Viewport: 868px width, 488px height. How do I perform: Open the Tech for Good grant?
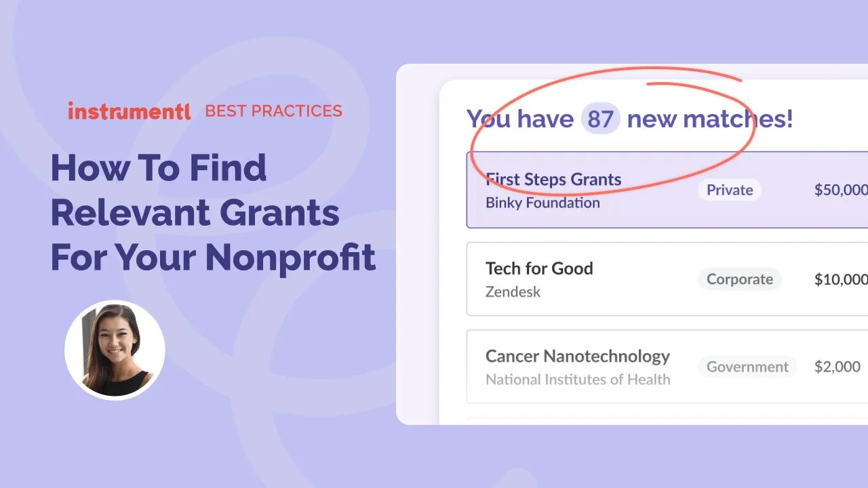539,268
